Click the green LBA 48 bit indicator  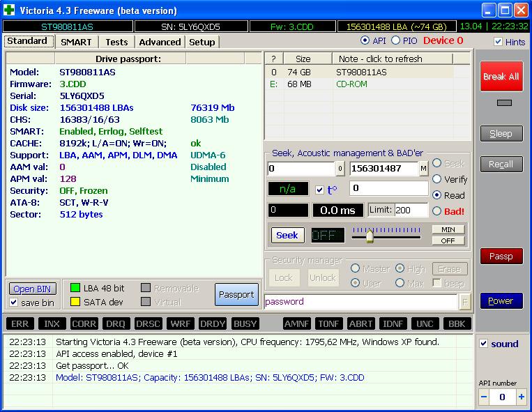click(x=75, y=288)
